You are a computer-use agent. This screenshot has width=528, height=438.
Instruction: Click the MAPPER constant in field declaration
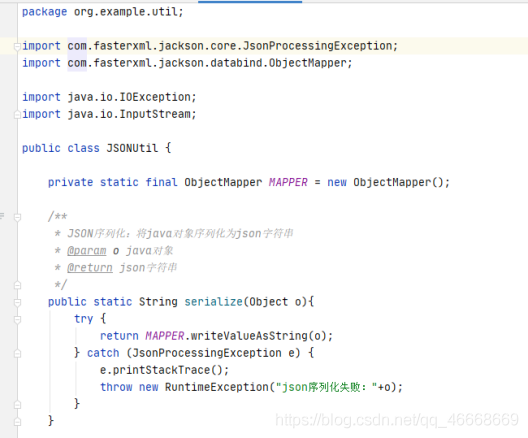coord(288,182)
